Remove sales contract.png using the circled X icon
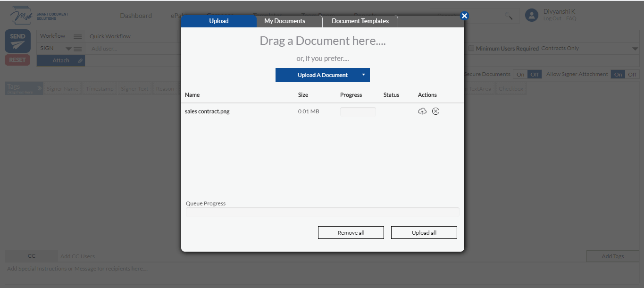The image size is (644, 288). click(435, 111)
